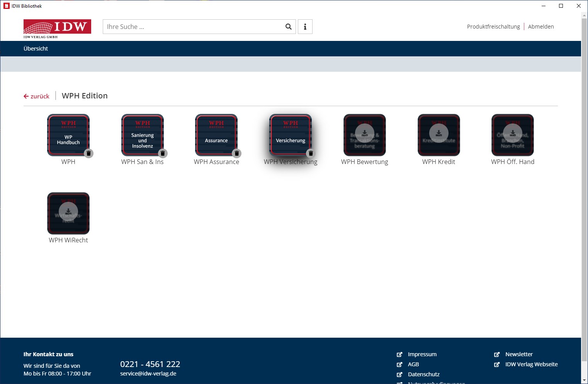Click the WPH Assurance label
Viewport: 588px width, 384px height.
(x=216, y=162)
